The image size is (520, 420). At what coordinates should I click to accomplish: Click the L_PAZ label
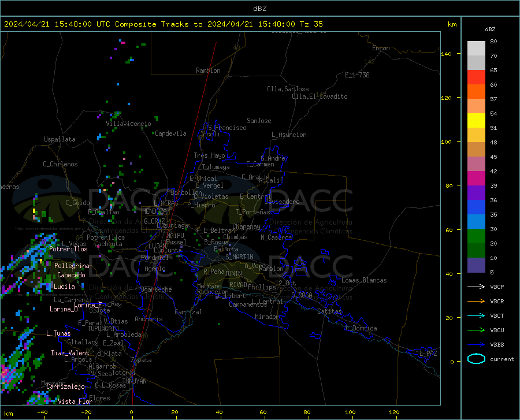(428, 354)
